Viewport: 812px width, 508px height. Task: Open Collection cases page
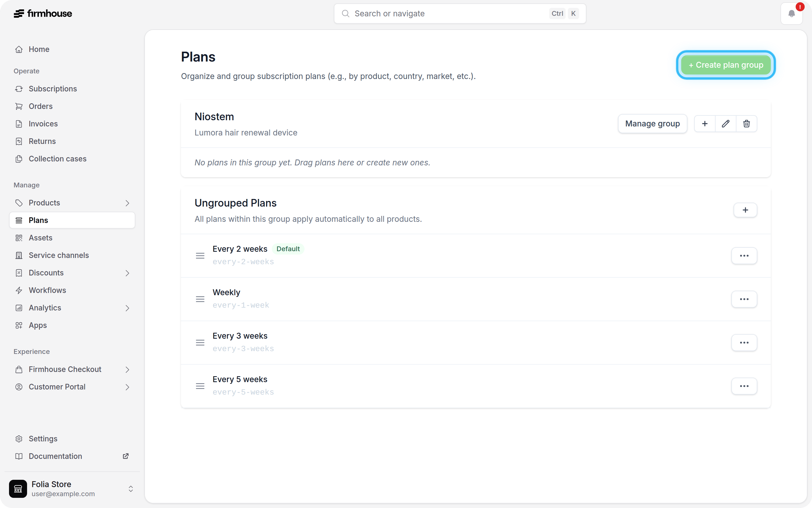pos(72,159)
